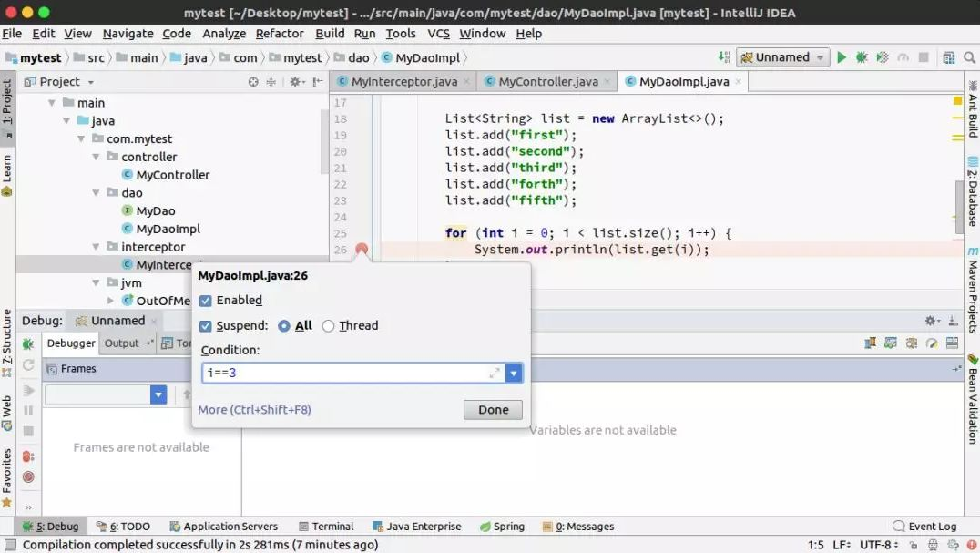Open View Breakpoints icon in Debug sidebar
The width and height of the screenshot is (980, 553).
28,456
